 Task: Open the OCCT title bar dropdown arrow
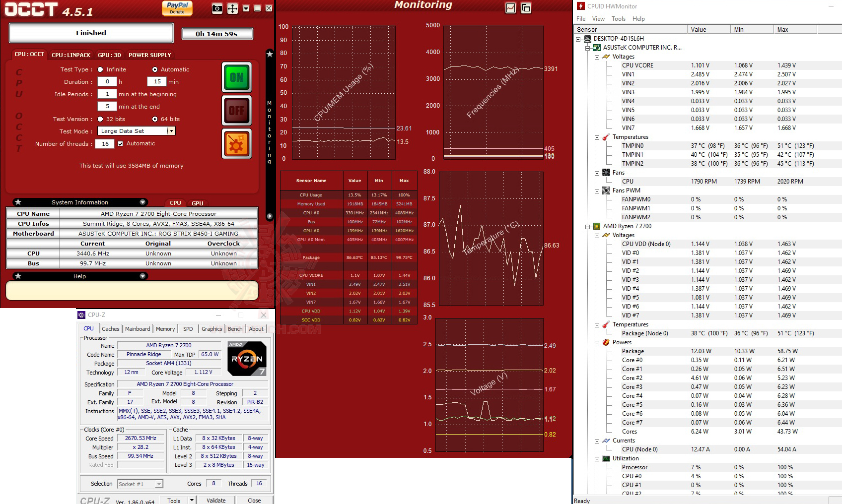click(246, 8)
